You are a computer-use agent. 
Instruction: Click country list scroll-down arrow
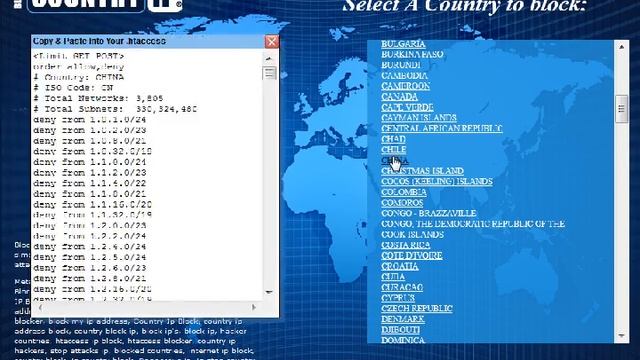(621, 336)
